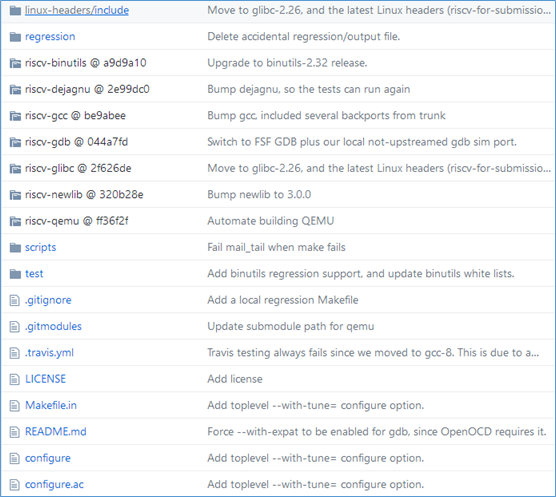Click the file icon next to configure.ac
556x497 pixels.
click(15, 485)
